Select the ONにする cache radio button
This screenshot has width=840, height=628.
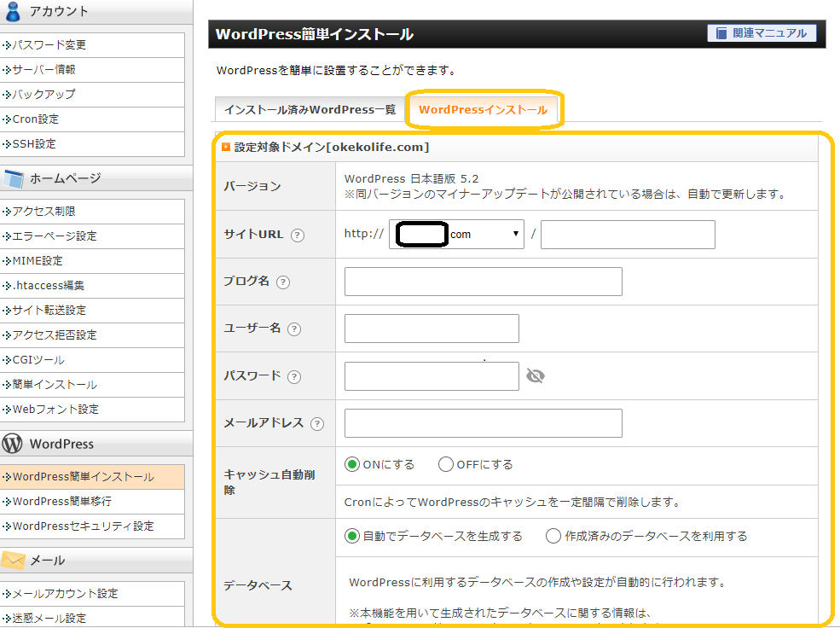[352, 465]
